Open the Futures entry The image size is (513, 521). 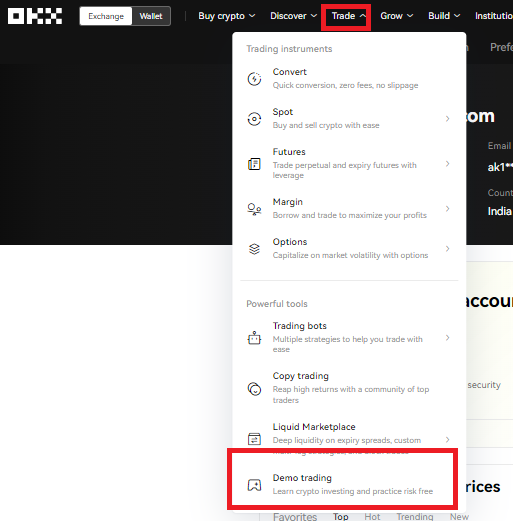click(x=349, y=164)
